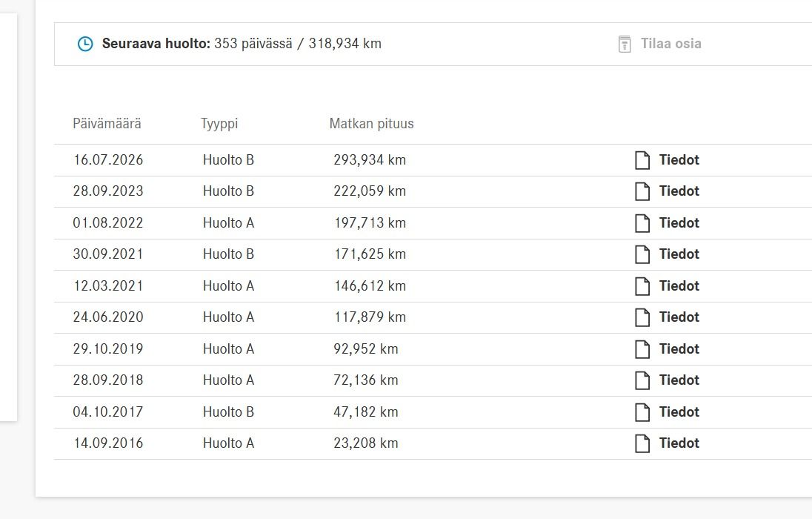Click the 92,952 km mileage value

point(365,348)
